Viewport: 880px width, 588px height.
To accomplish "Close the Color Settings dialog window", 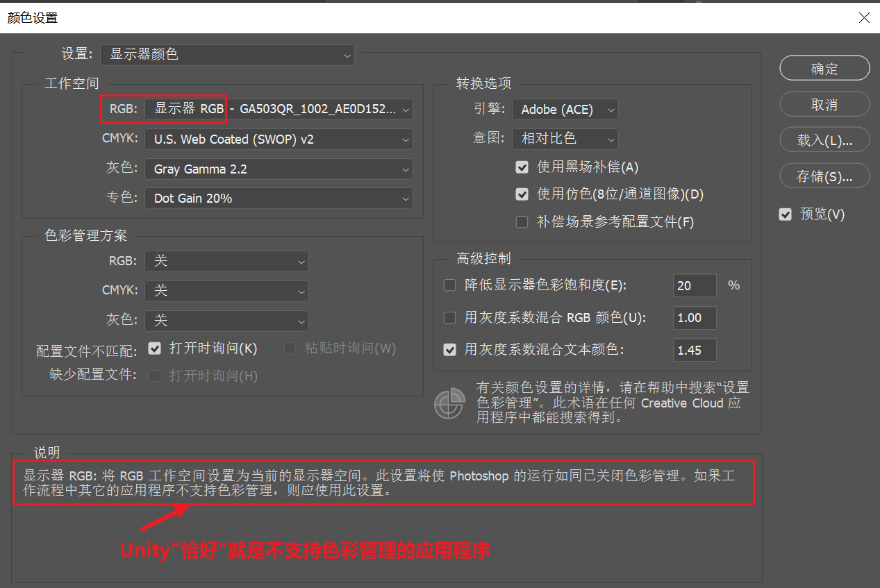I will (x=864, y=17).
